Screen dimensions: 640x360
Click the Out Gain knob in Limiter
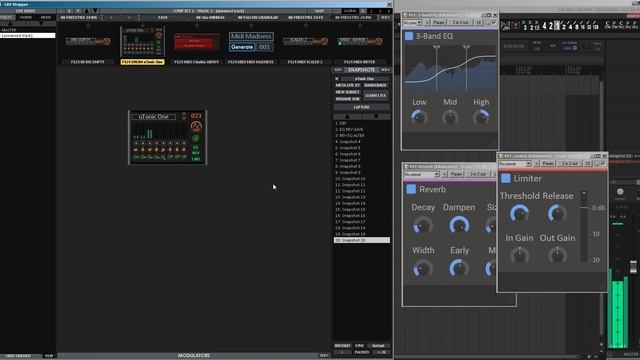tap(557, 256)
